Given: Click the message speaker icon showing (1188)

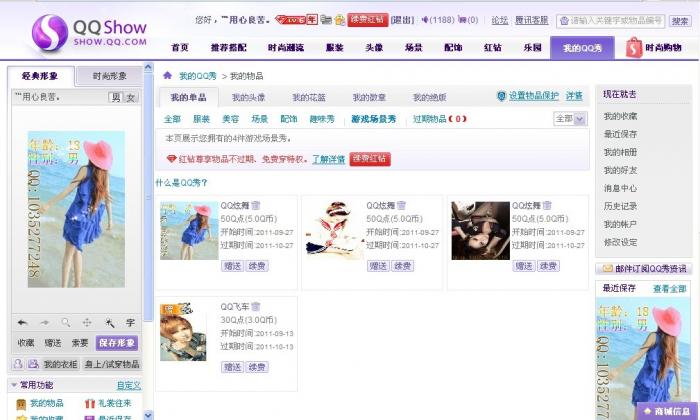Looking at the screenshot, I should click(425, 20).
